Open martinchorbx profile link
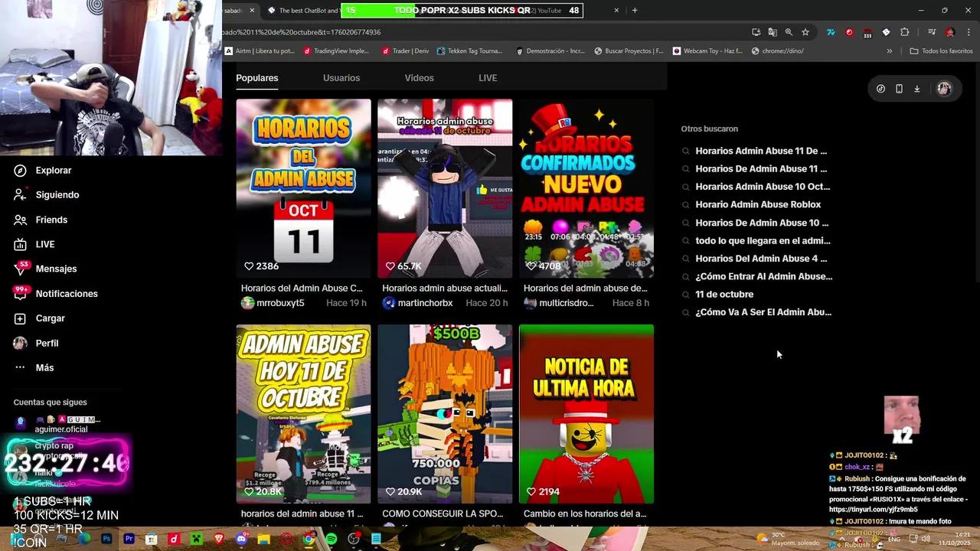The height and width of the screenshot is (551, 980). 425,303
